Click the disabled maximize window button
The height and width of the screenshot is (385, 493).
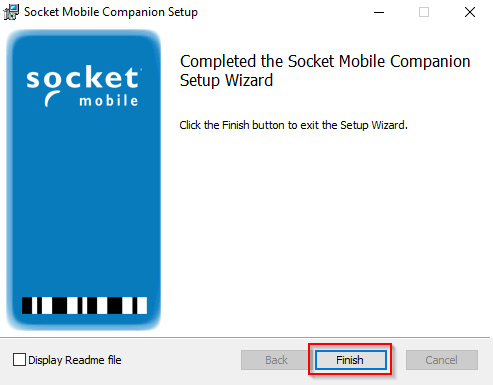424,12
